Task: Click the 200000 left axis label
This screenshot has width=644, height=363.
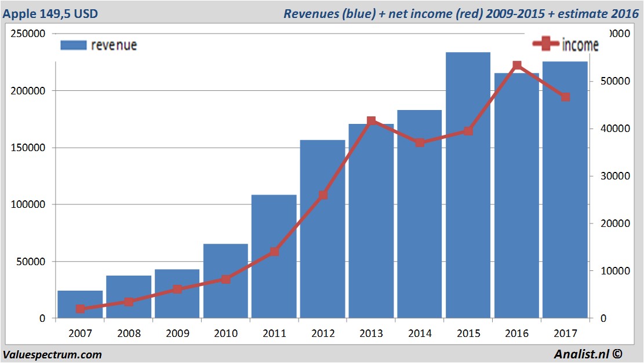Action: 28,91
